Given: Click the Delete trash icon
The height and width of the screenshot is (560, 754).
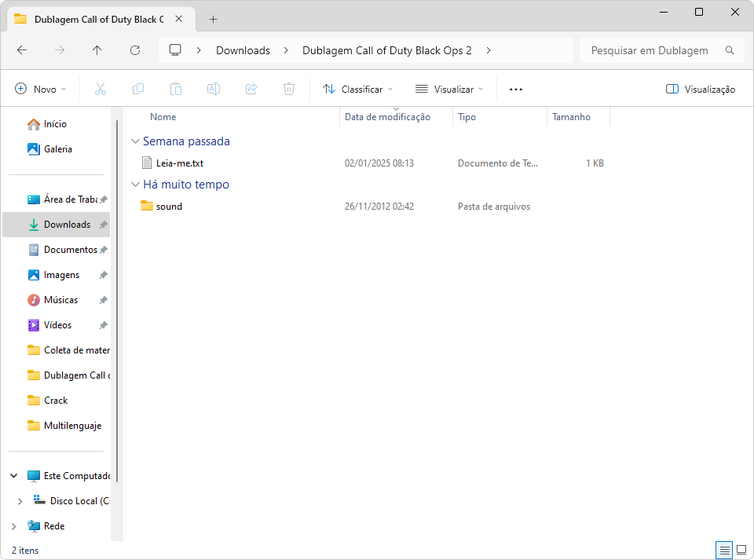Looking at the screenshot, I should click(x=289, y=89).
